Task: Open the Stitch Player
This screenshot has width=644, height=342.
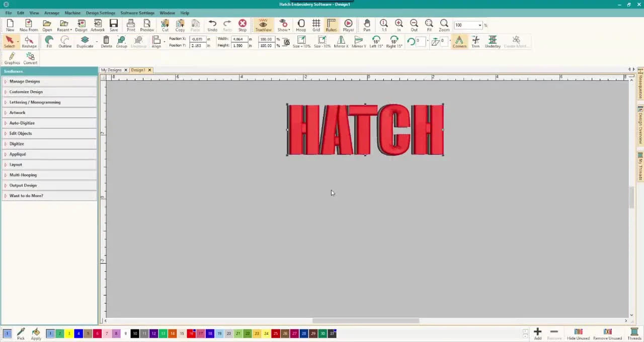Action: [348, 25]
